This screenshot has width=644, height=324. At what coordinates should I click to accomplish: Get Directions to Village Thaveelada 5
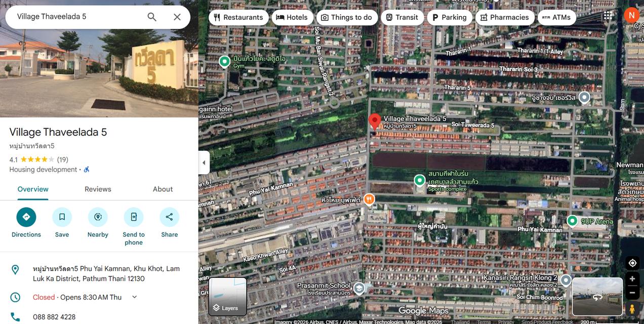click(26, 217)
